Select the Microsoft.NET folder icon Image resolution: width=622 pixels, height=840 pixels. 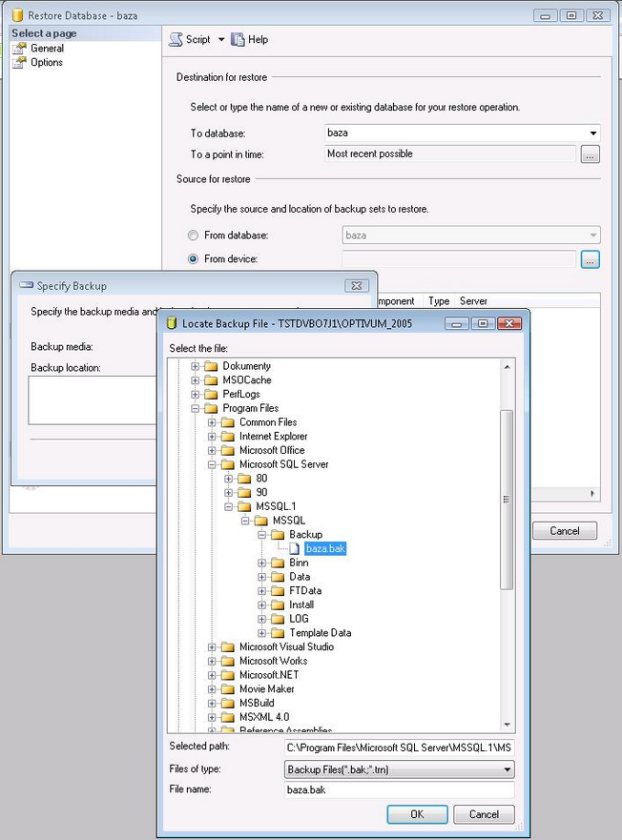(x=228, y=674)
